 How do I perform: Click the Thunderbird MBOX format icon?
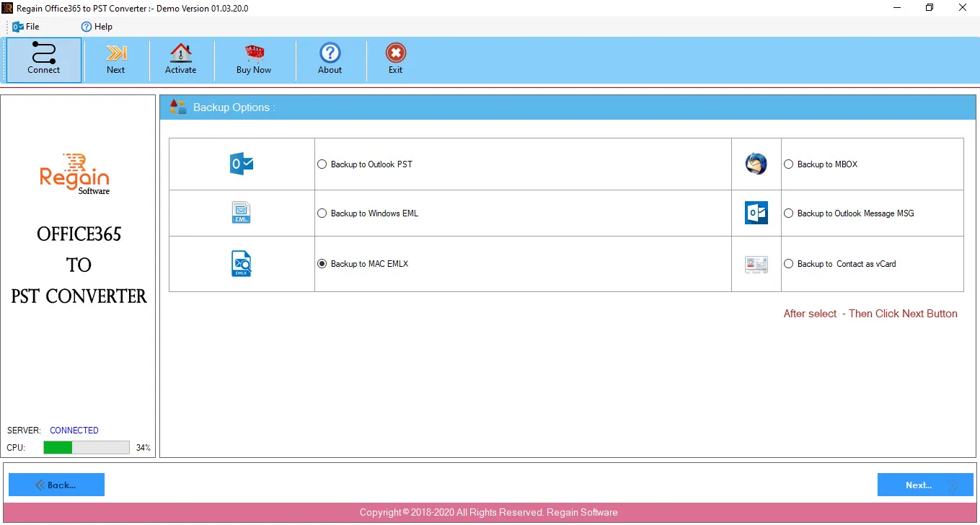tap(756, 164)
